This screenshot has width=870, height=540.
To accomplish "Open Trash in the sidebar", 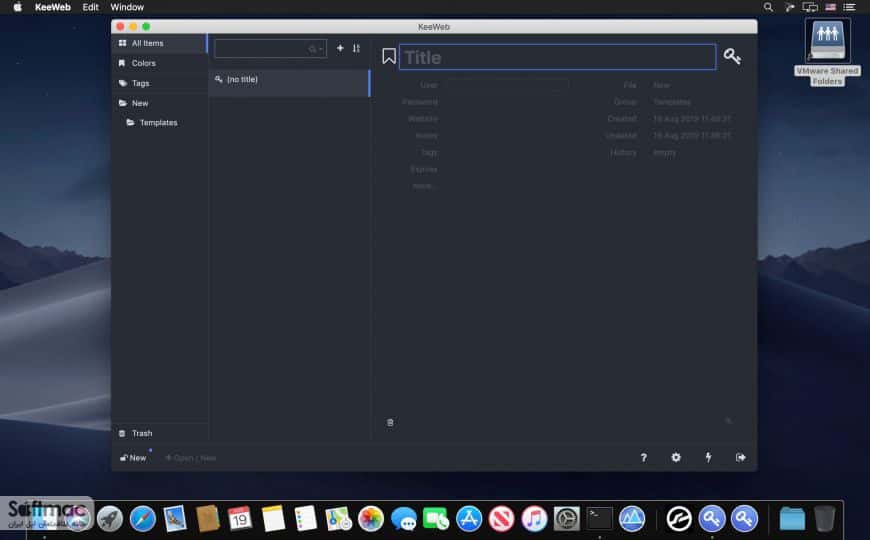I will coord(159,433).
